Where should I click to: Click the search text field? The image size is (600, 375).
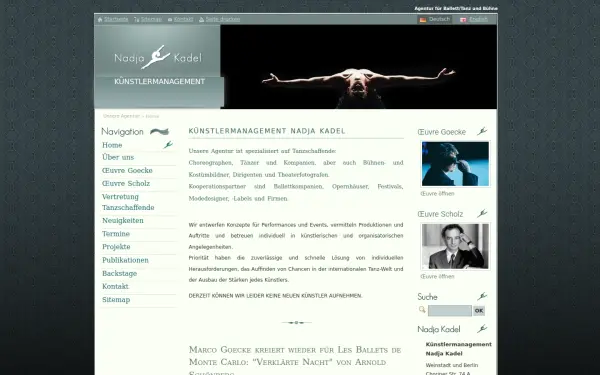[450, 310]
